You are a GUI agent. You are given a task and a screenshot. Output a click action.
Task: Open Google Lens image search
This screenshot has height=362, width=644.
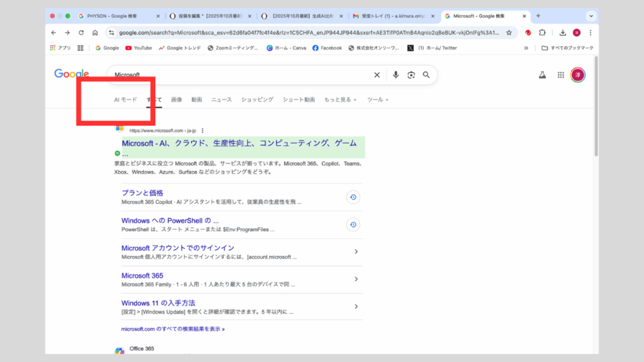pos(411,75)
